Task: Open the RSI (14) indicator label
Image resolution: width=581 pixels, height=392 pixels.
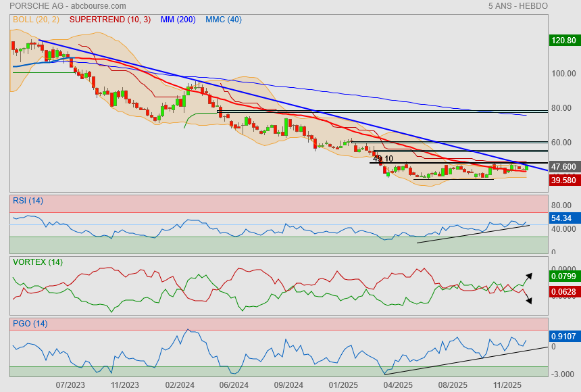Action: tap(28, 201)
